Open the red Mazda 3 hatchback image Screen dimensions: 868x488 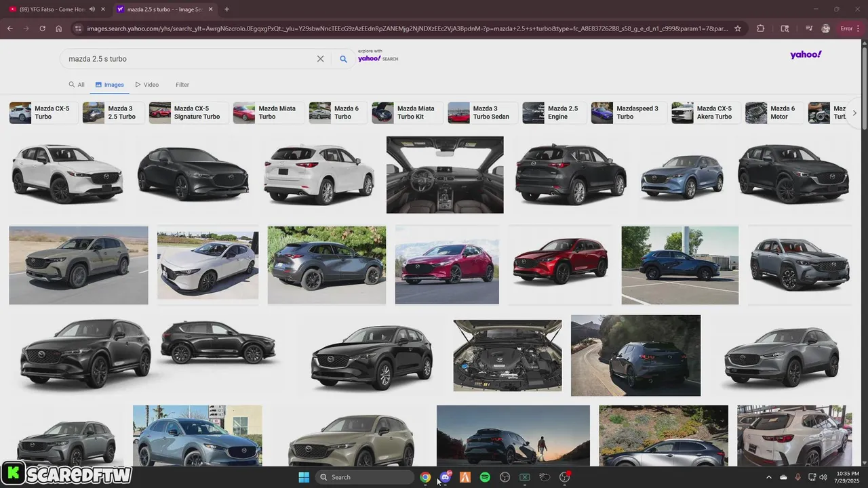(447, 265)
